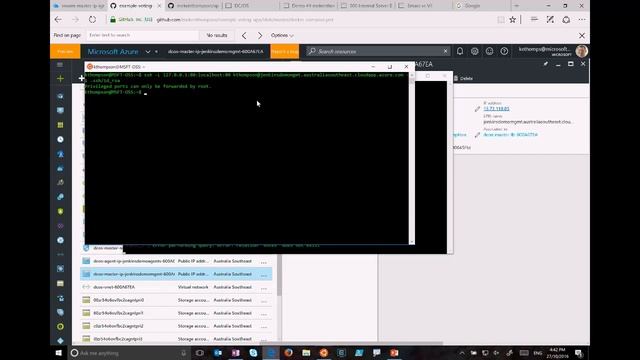This screenshot has height=360, width=640.
Task: Click the green plus New resource icon
Action: [x=60, y=78]
